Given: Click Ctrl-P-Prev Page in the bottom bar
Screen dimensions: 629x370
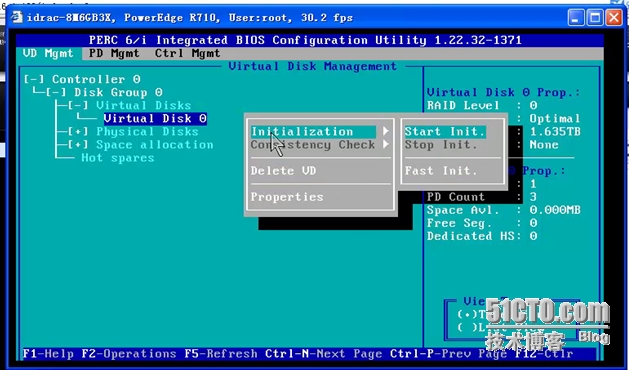Looking at the screenshot, I should coord(448,354).
